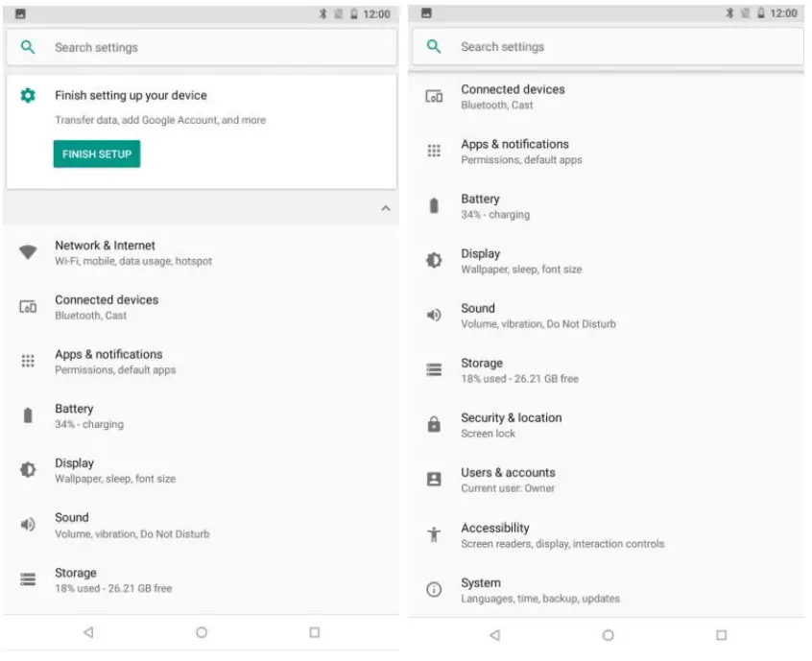Open System settings entry
The width and height of the screenshot is (812, 661).
pos(607,590)
